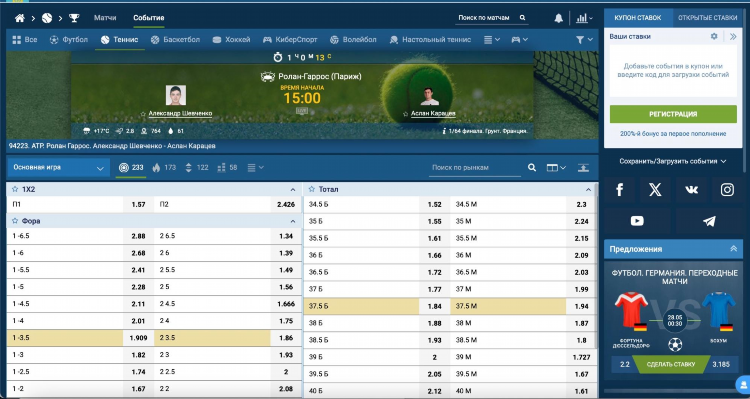
Task: Open the gamepad games dropdown
Action: click(x=519, y=40)
